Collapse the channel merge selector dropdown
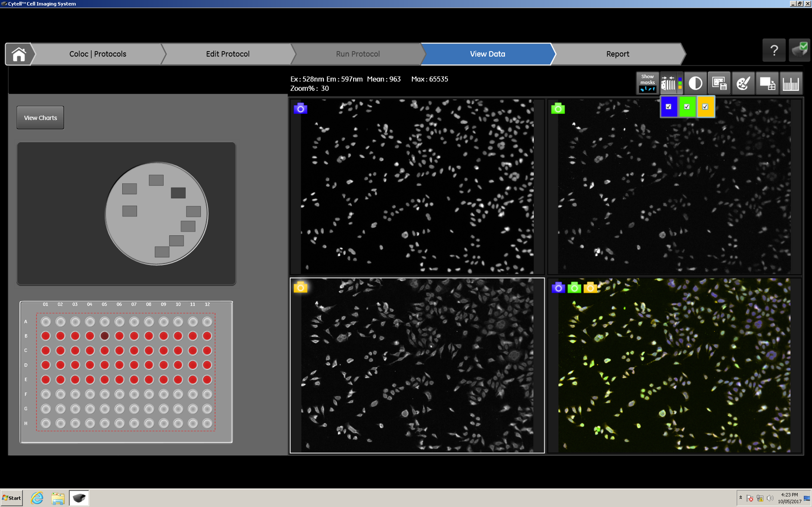 [671, 83]
